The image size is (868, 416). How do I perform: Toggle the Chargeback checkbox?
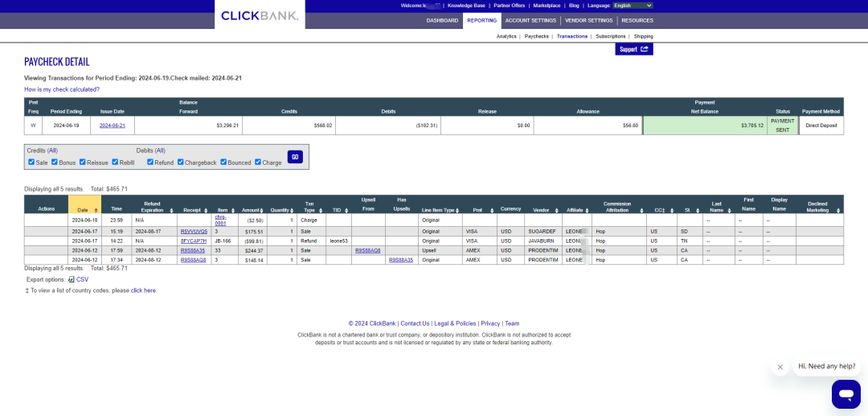pyautogui.click(x=181, y=163)
